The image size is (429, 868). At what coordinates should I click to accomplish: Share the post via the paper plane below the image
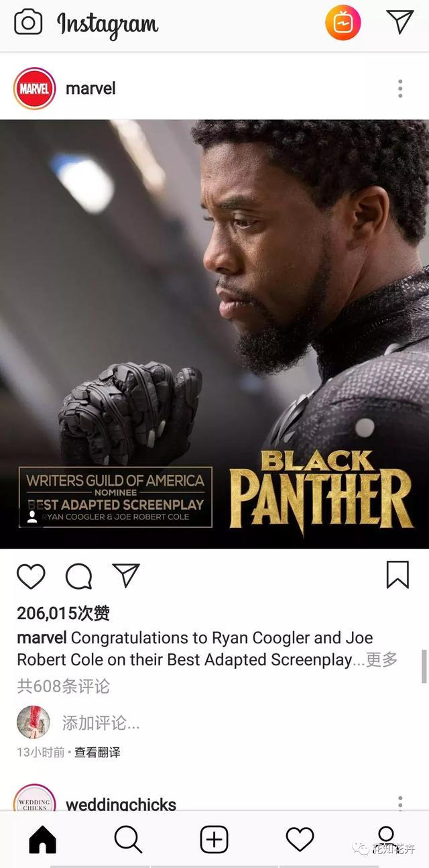pyautogui.click(x=126, y=576)
